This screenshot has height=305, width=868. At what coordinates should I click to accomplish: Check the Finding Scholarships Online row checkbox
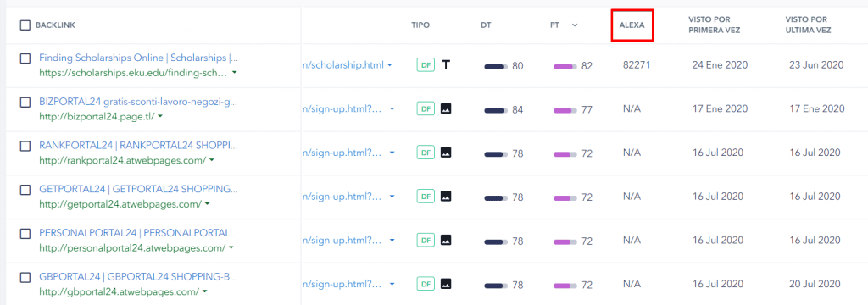(x=25, y=58)
